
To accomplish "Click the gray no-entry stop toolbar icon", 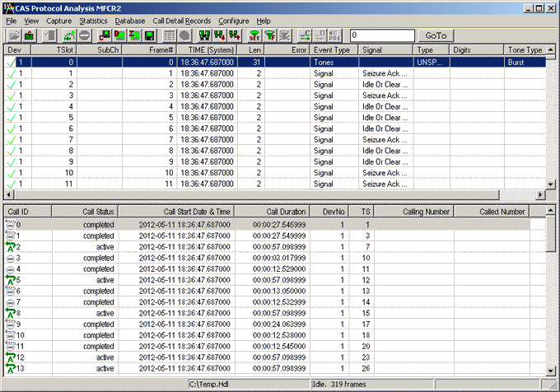I will [x=85, y=35].
